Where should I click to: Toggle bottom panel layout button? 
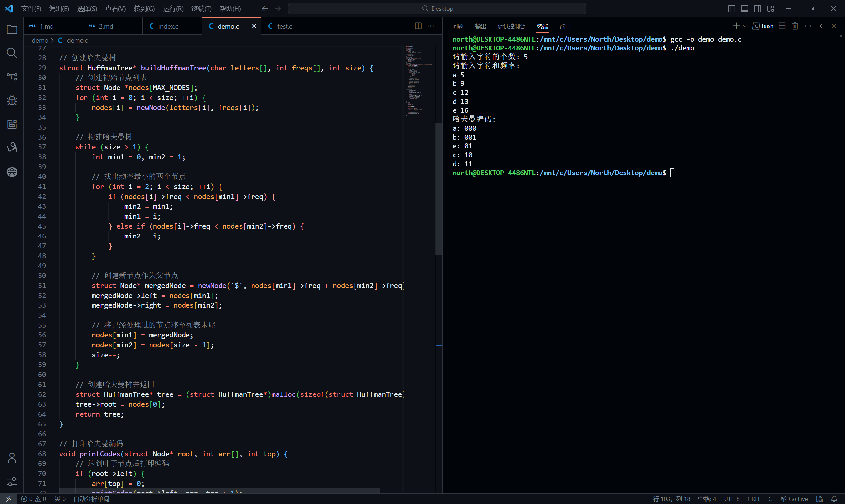[744, 9]
